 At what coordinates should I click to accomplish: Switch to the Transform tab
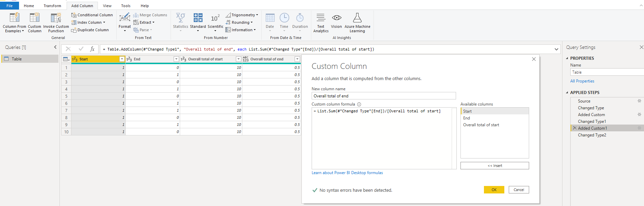(52, 6)
